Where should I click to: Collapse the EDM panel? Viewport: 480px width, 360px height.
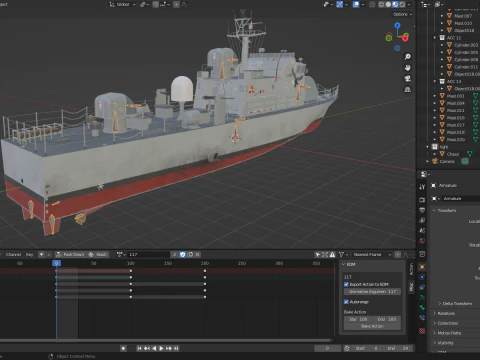(x=344, y=264)
